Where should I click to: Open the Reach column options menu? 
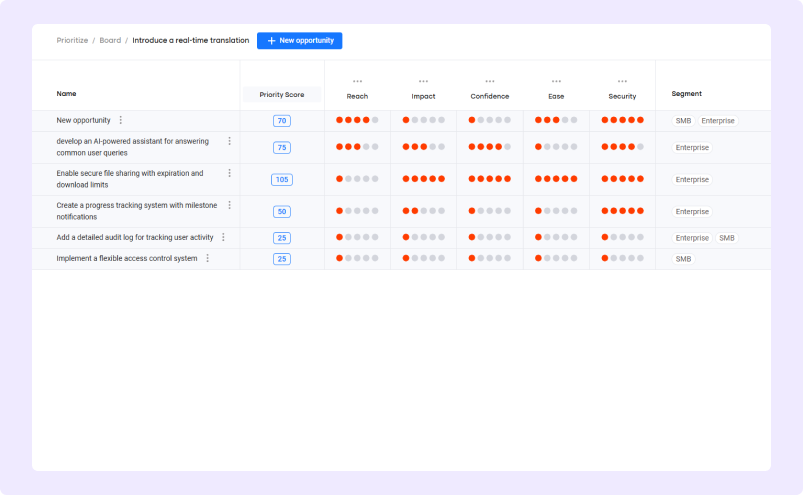click(x=357, y=81)
